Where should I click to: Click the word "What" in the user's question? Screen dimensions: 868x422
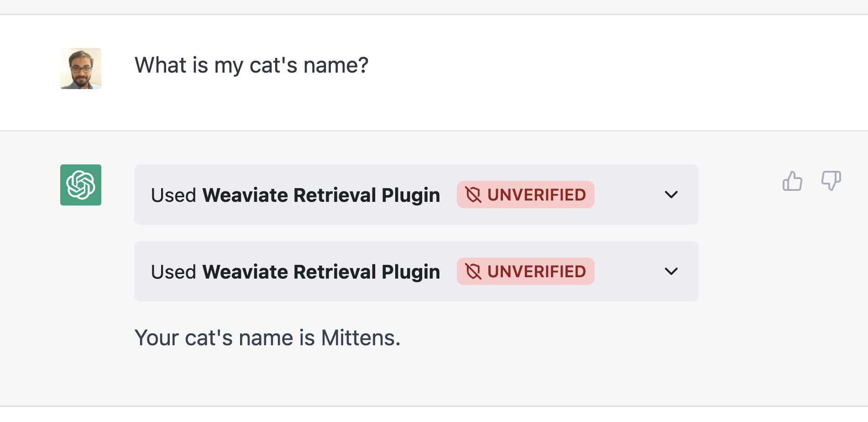click(x=161, y=65)
